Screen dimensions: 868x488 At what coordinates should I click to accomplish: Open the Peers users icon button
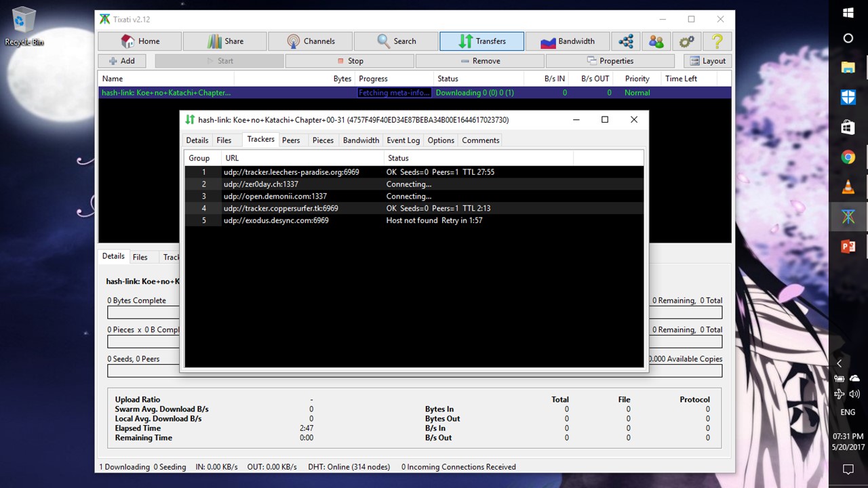pos(656,41)
